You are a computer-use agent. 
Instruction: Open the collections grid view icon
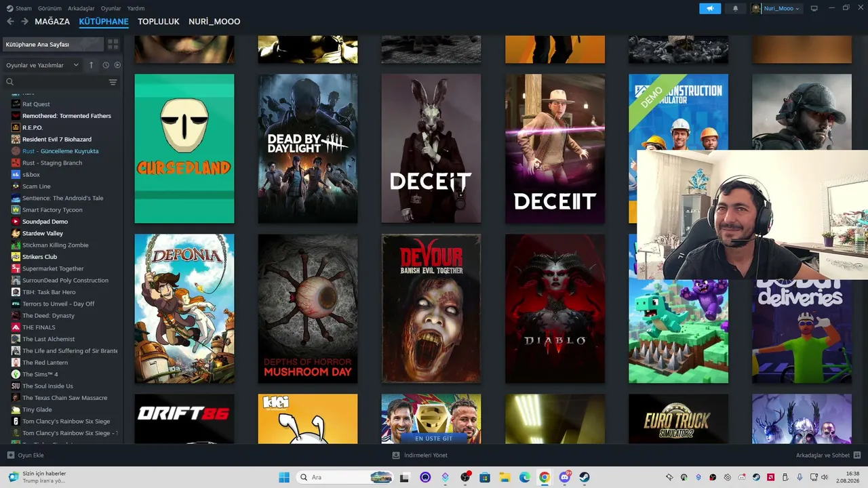coord(113,44)
